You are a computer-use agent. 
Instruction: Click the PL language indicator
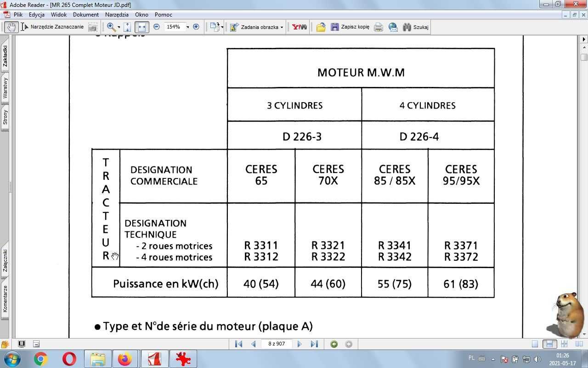471,358
